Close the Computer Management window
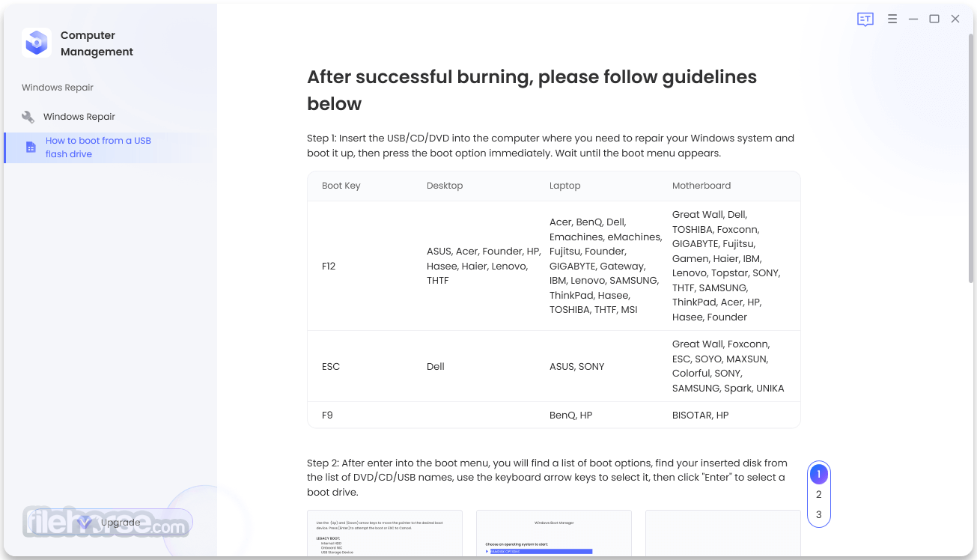Viewport: 977px width, 560px height. [x=955, y=19]
